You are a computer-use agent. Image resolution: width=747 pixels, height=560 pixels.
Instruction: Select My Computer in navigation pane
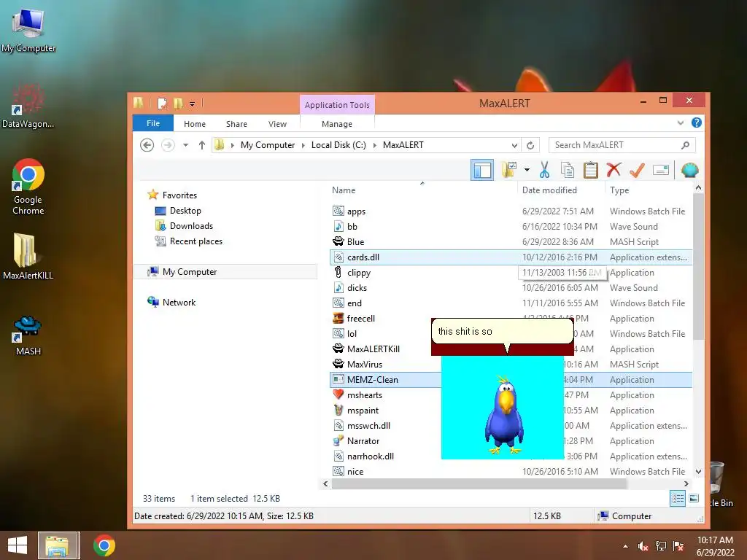coord(189,272)
